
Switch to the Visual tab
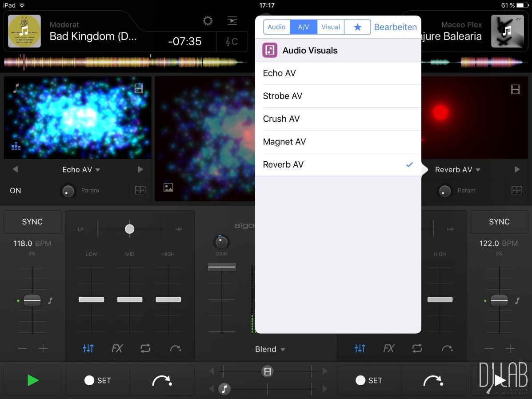point(331,27)
